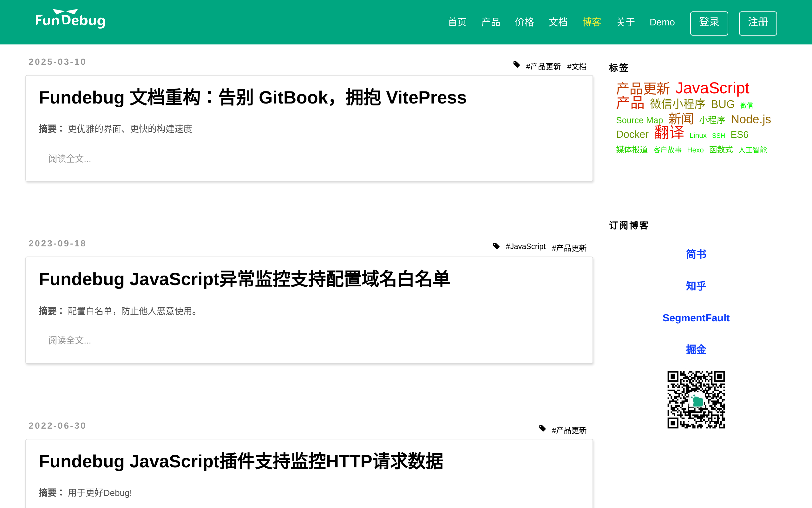Select the 微信小程序 tag in the tag cloud
This screenshot has height=508, width=812.
point(678,104)
